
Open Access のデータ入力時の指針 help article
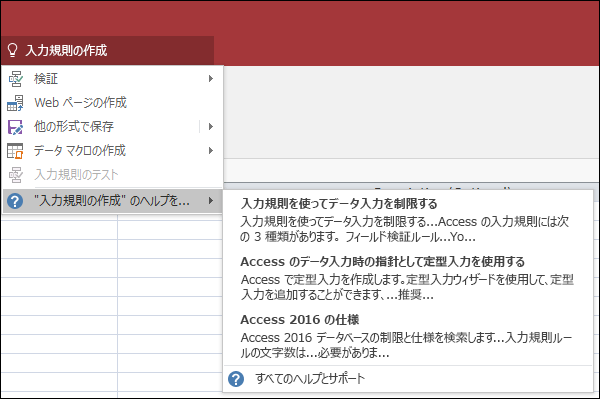point(408,278)
